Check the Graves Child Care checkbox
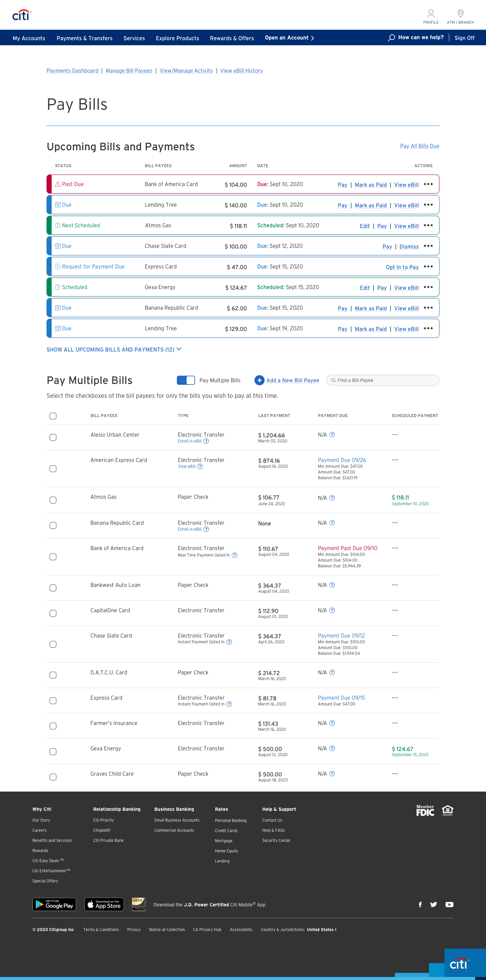The height and width of the screenshot is (980, 486). 53,777
